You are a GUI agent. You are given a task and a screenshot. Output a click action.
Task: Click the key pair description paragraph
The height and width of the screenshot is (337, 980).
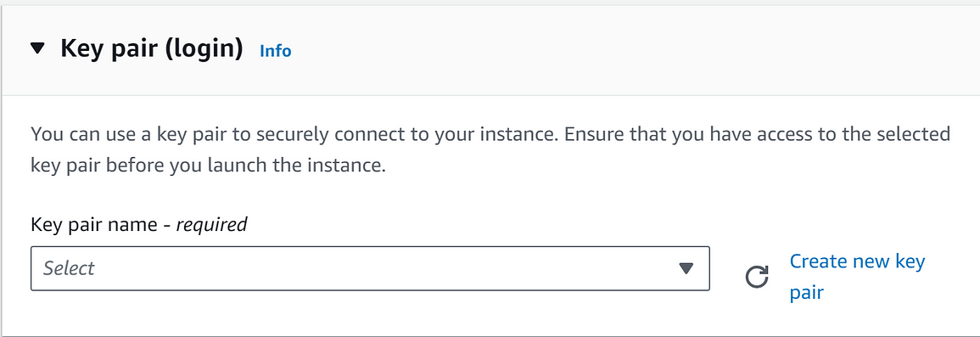pyautogui.click(x=490, y=151)
